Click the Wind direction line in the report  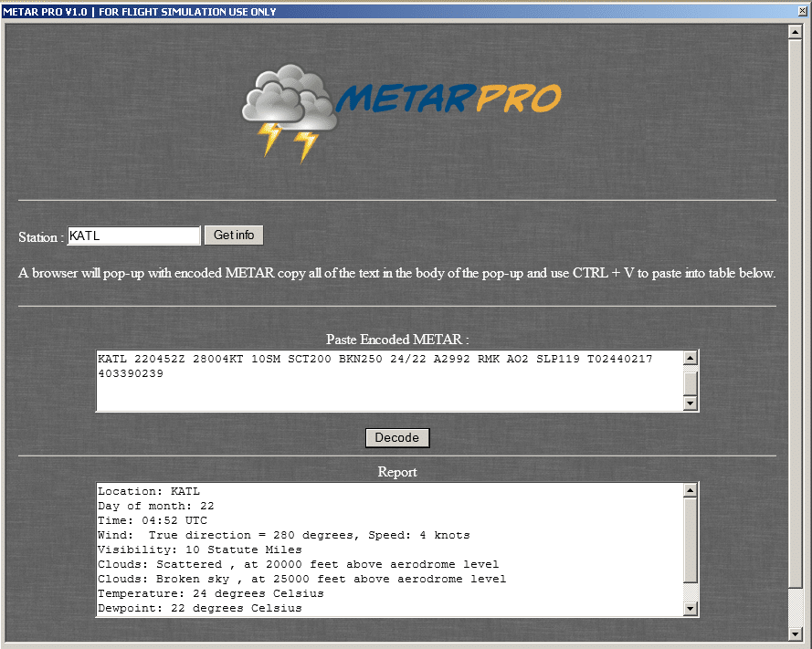point(283,535)
